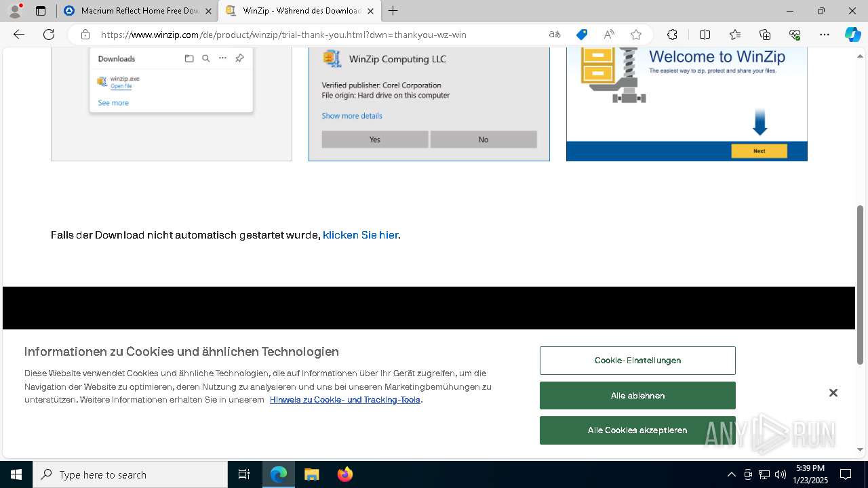Click the taskbar search box
Viewport: 868px width, 488px height.
point(130,474)
